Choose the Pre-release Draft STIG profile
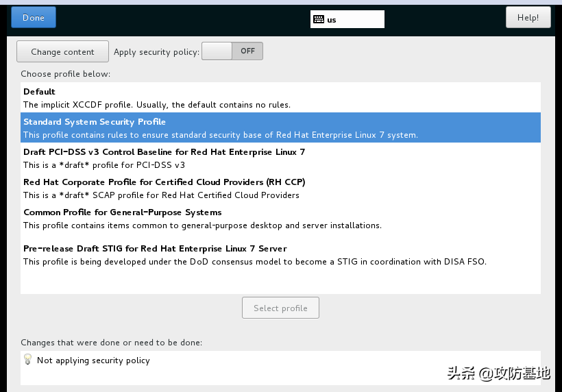The image size is (562, 392). coord(155,249)
